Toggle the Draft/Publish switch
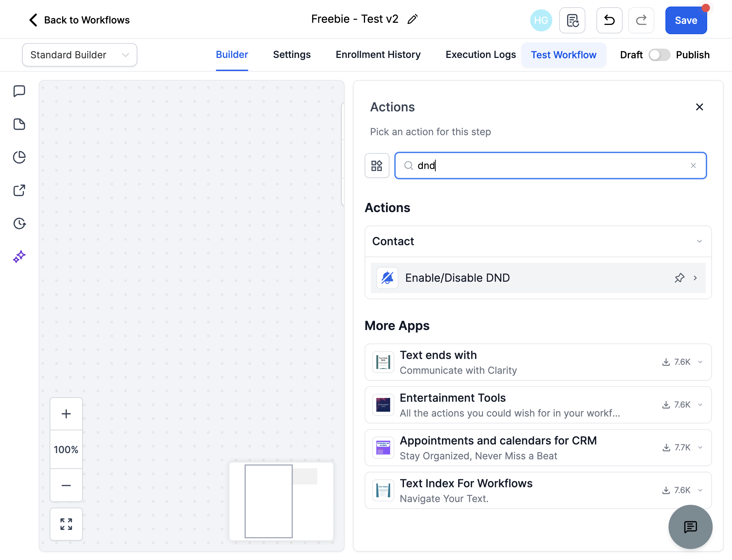The height and width of the screenshot is (560, 732). (659, 55)
